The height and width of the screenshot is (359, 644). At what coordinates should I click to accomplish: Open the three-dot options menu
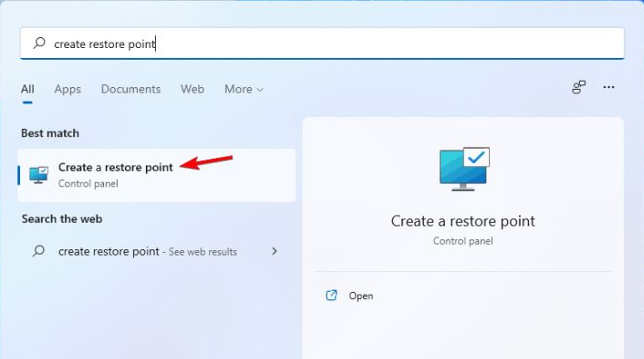tap(609, 87)
